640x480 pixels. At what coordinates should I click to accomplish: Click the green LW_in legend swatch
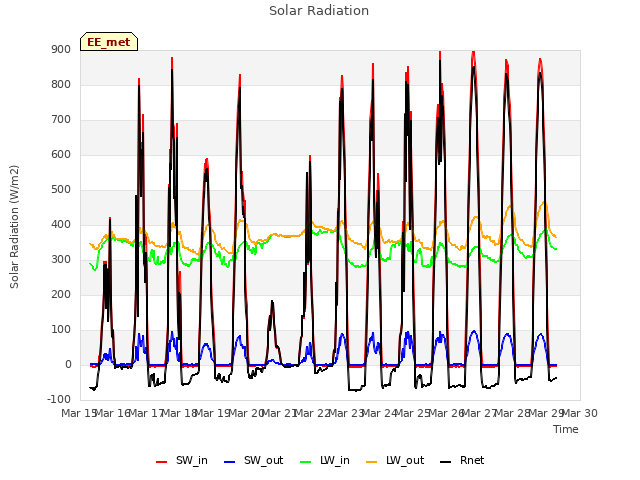tap(306, 462)
